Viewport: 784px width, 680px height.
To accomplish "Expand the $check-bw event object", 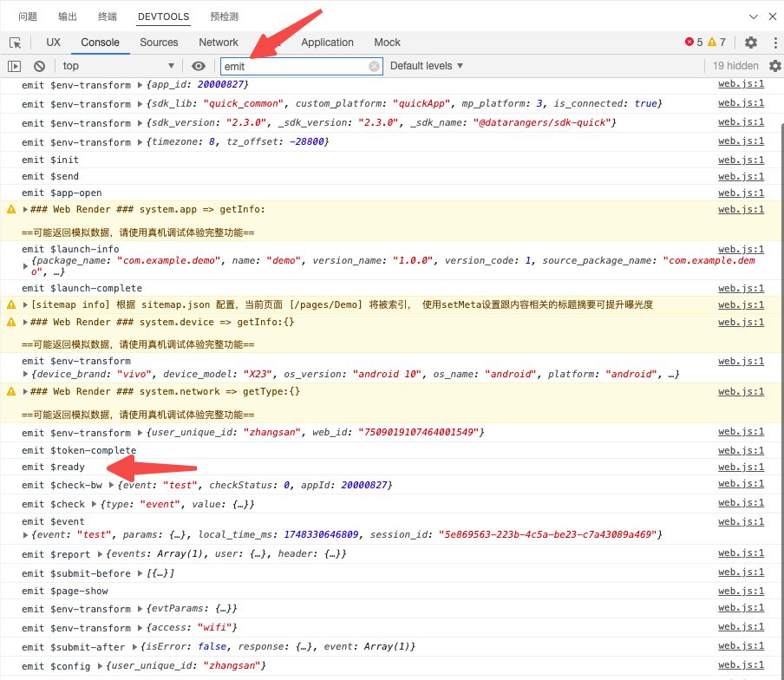I will pyautogui.click(x=112, y=485).
